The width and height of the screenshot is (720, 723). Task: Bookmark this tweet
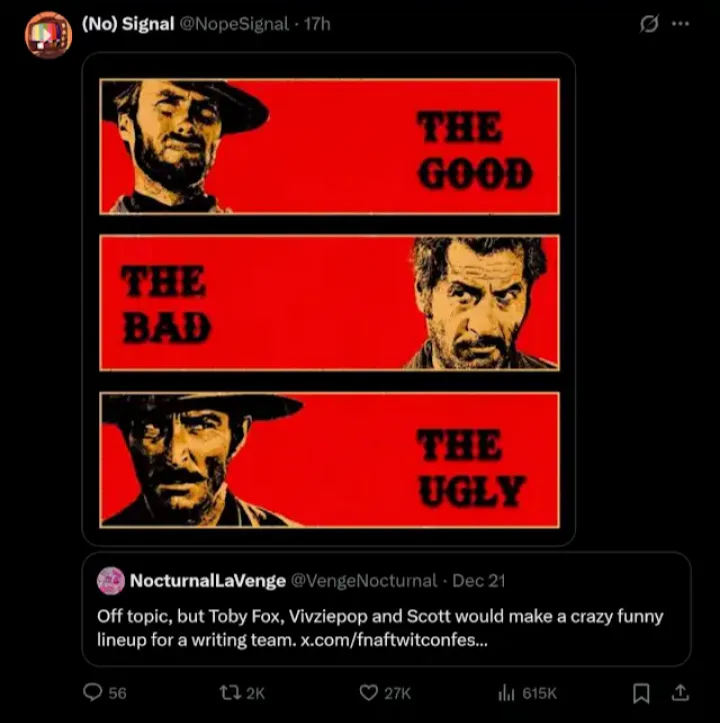[x=642, y=692]
